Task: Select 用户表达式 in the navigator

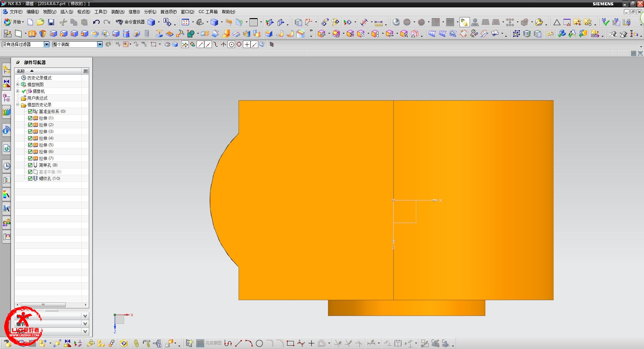Action: [x=37, y=98]
